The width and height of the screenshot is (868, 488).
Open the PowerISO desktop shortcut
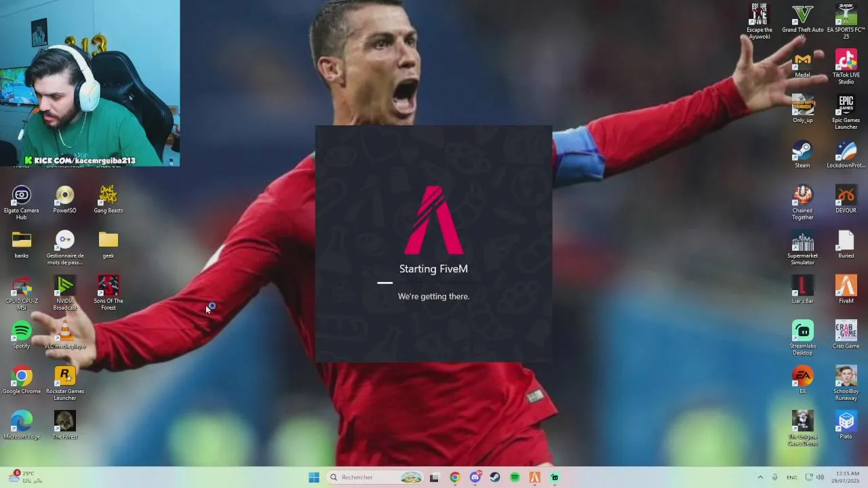[x=64, y=199]
